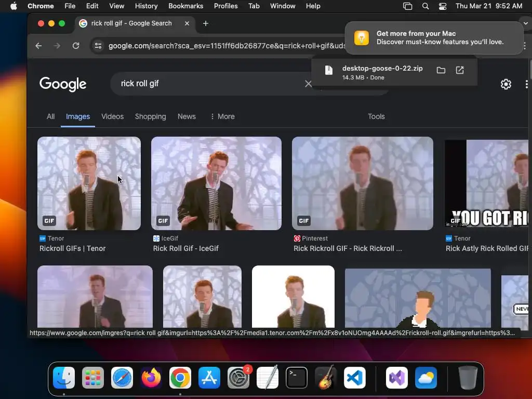Viewport: 532px width, 399px height.
Task: Open the File menu
Action: point(70,6)
